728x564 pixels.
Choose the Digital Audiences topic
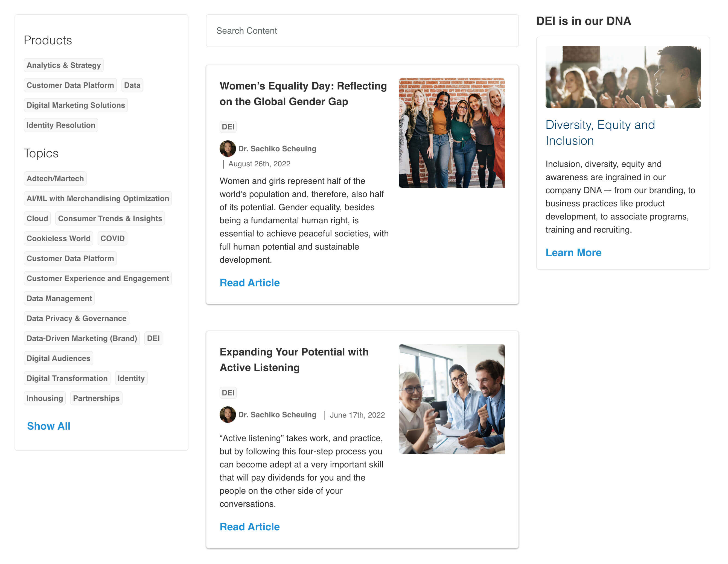coord(59,359)
